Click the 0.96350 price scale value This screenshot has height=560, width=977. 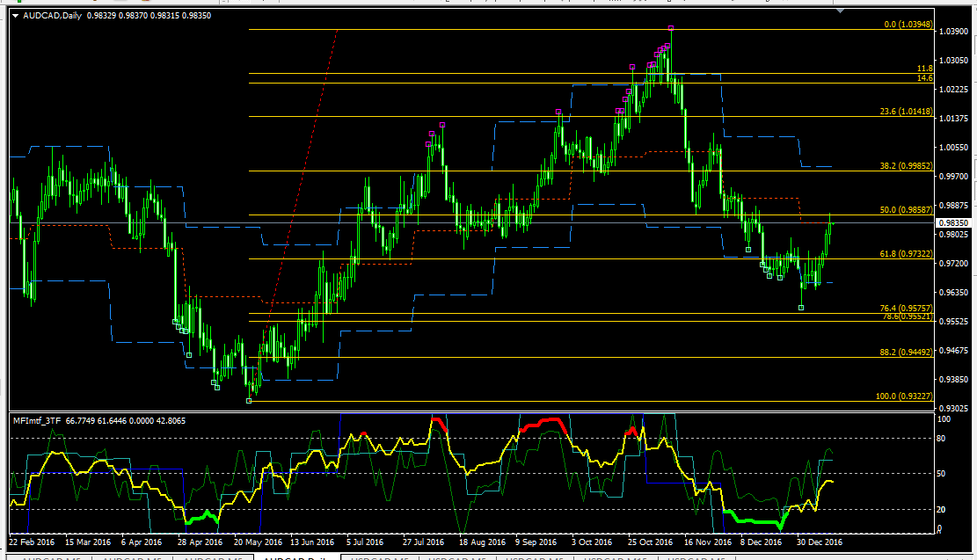click(953, 292)
